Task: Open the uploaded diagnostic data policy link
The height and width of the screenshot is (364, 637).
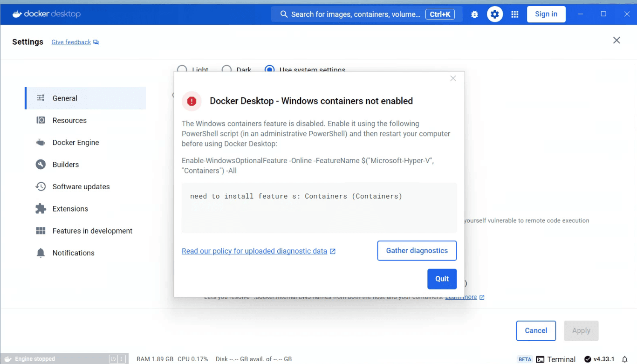Action: [254, 251]
